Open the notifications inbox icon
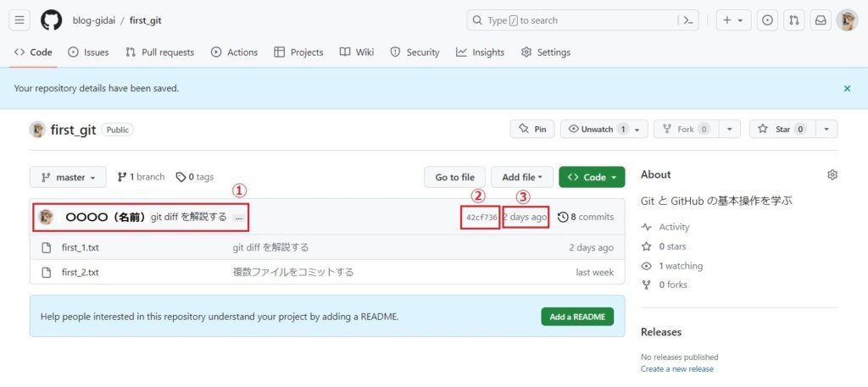The width and height of the screenshot is (868, 387). 821,20
